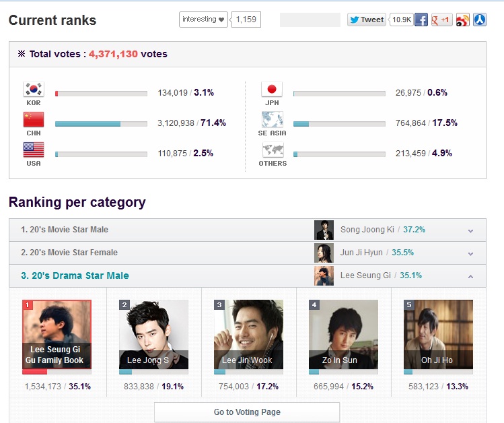The width and height of the screenshot is (504, 423).
Task: Select Lee Seung Gi ranked thumbnail
Action: [x=57, y=335]
